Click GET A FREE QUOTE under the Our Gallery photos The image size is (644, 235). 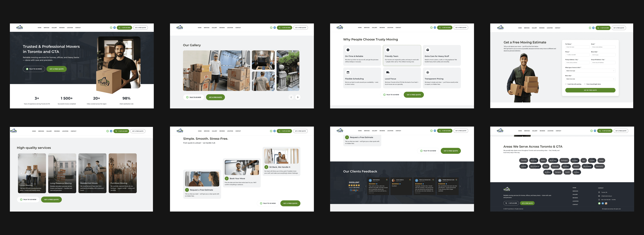point(215,97)
